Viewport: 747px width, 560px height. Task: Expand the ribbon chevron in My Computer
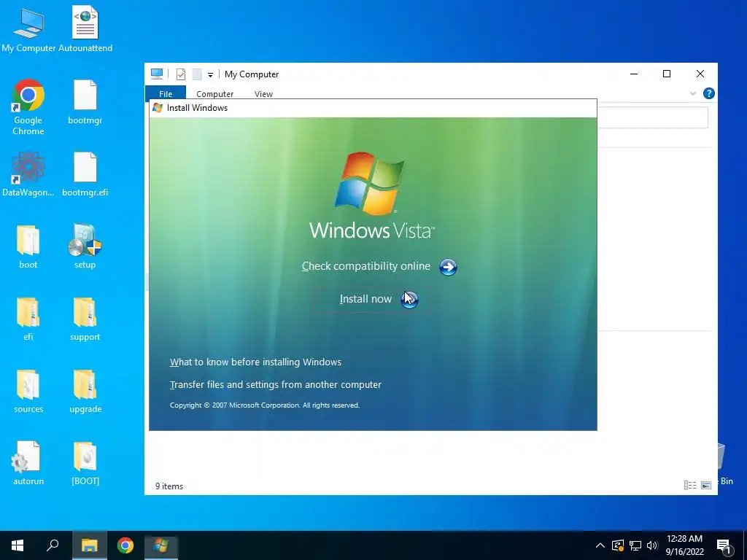[693, 93]
